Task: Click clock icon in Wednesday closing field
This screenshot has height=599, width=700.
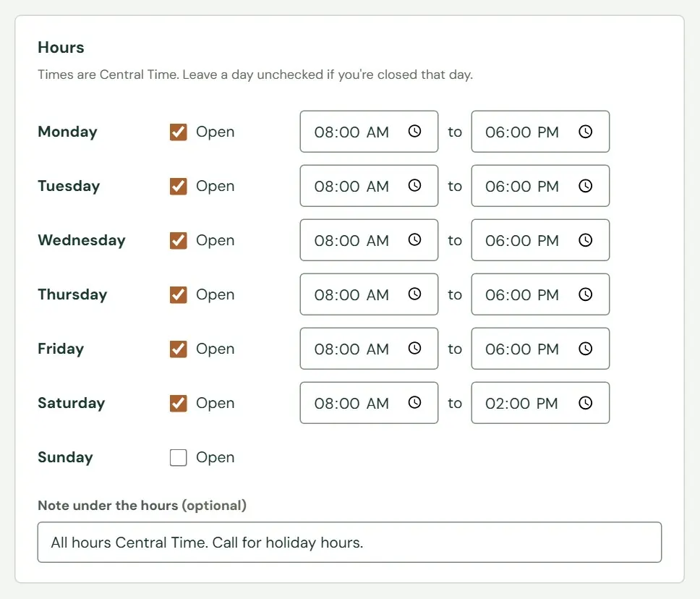Action: pos(585,240)
